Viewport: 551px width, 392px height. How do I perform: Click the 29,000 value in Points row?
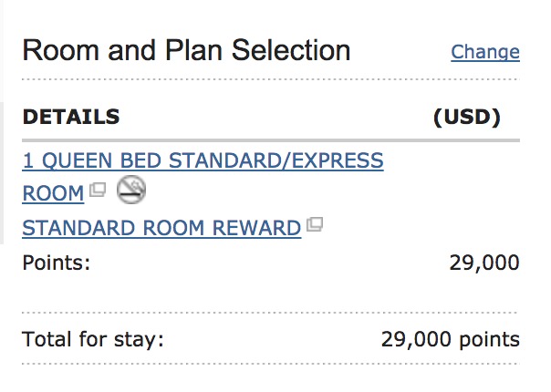(484, 263)
